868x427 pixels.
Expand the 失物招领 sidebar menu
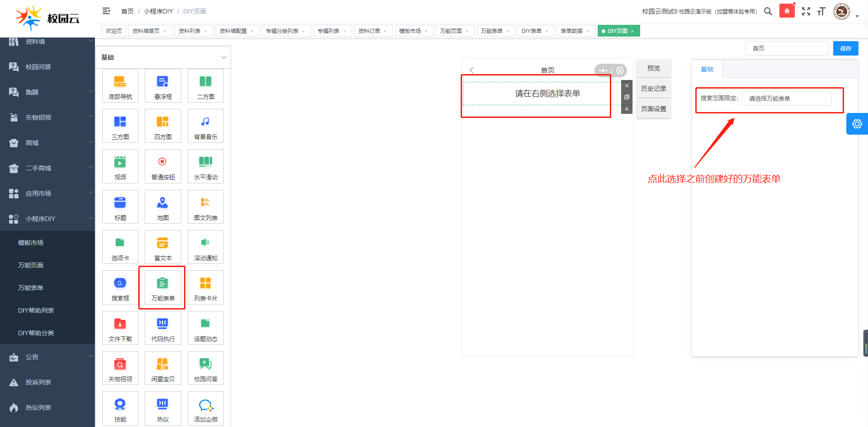pos(47,117)
